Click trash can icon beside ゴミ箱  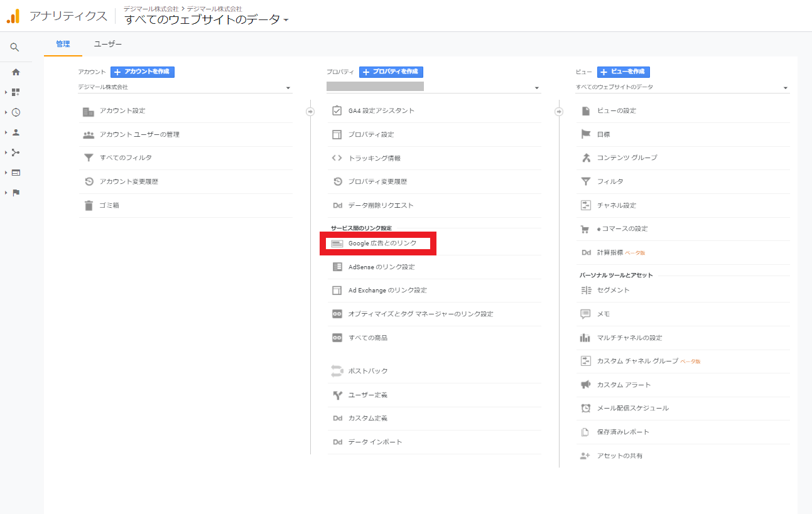(89, 205)
